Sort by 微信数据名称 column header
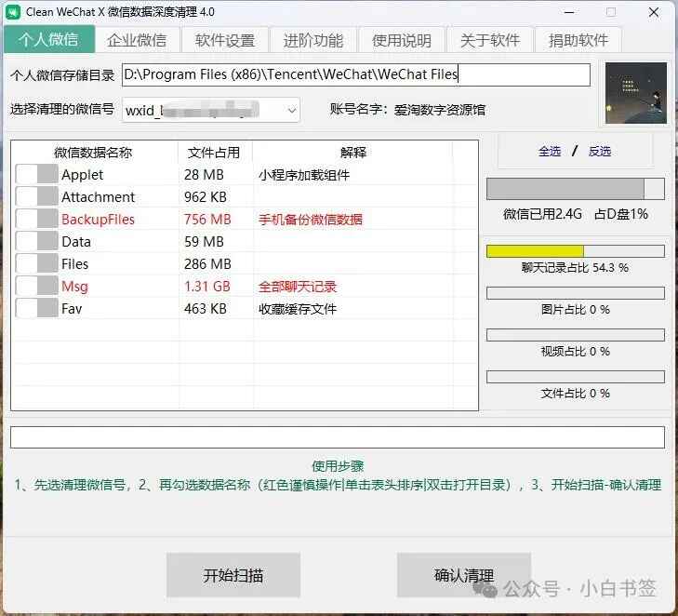 (x=93, y=153)
